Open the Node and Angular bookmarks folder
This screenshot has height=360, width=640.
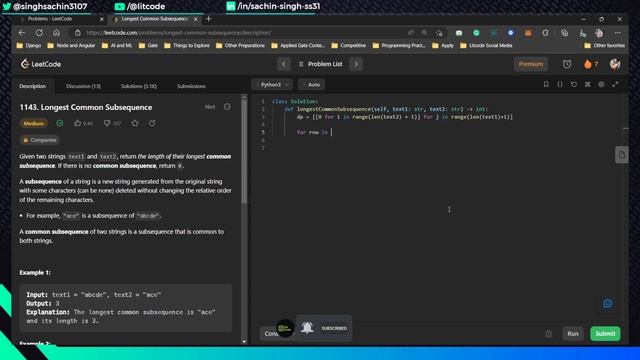[71, 45]
